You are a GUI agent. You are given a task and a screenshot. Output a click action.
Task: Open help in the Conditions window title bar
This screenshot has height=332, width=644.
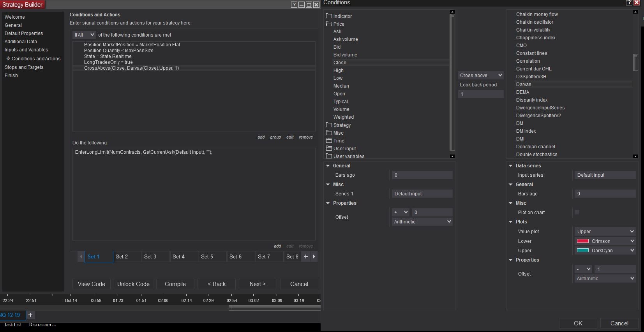(x=629, y=3)
